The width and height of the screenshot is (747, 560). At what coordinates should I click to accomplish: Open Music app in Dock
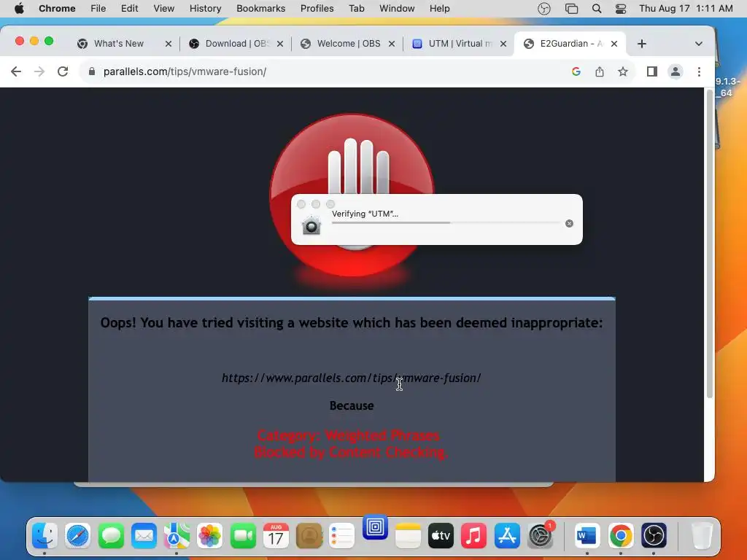coord(473,536)
